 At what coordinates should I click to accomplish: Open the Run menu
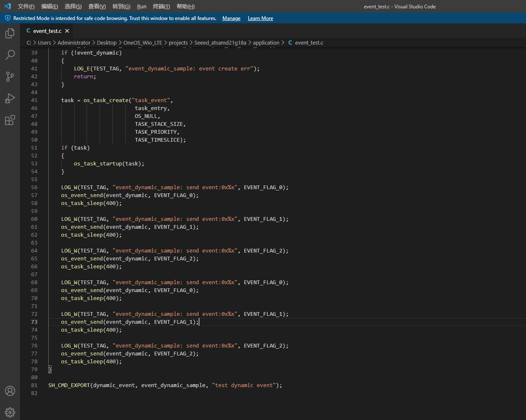pyautogui.click(x=142, y=6)
